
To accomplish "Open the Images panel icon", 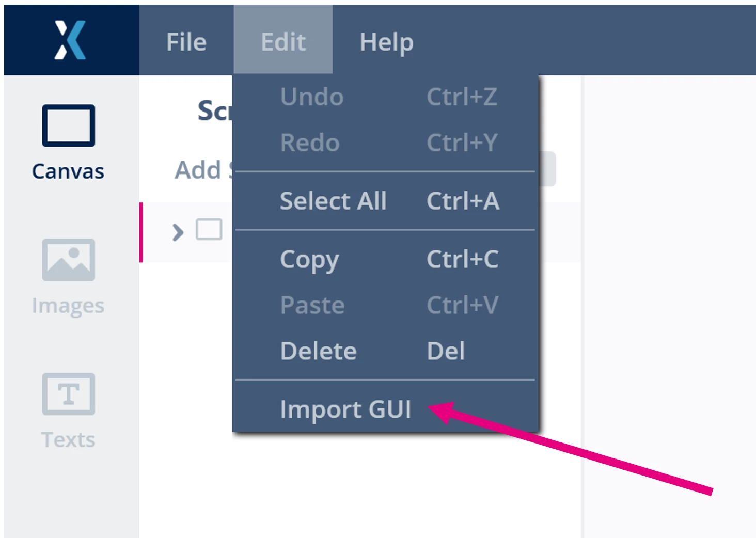I will point(69,260).
